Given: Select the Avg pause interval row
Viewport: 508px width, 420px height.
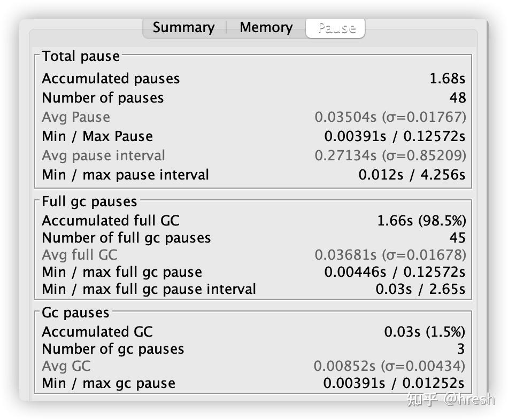Looking at the screenshot, I should click(x=253, y=155).
